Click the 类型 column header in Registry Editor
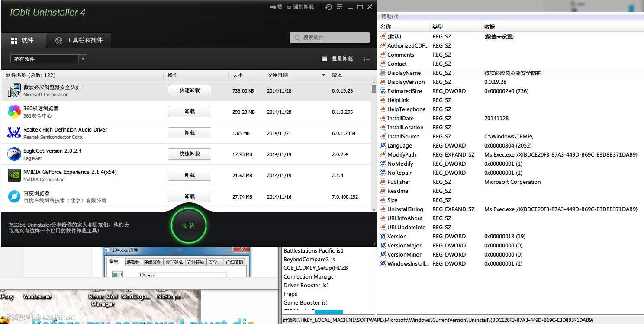This screenshot has height=324, width=644. (x=455, y=27)
